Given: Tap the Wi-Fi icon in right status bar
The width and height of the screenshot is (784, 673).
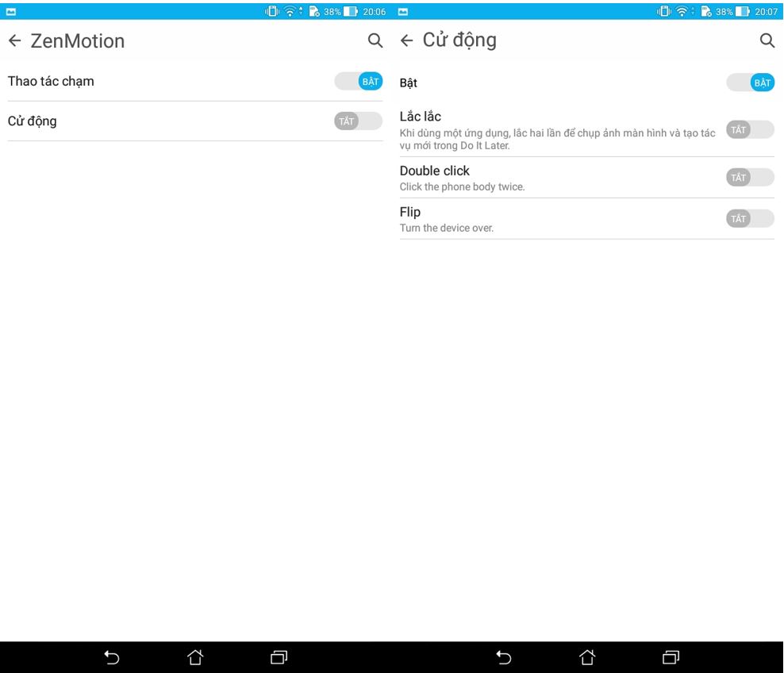Looking at the screenshot, I should point(682,11).
